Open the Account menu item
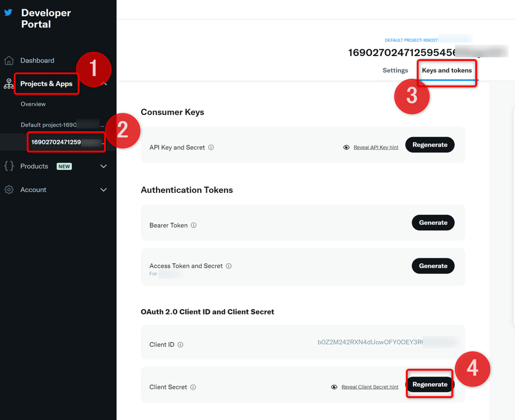The height and width of the screenshot is (420, 515). [33, 190]
